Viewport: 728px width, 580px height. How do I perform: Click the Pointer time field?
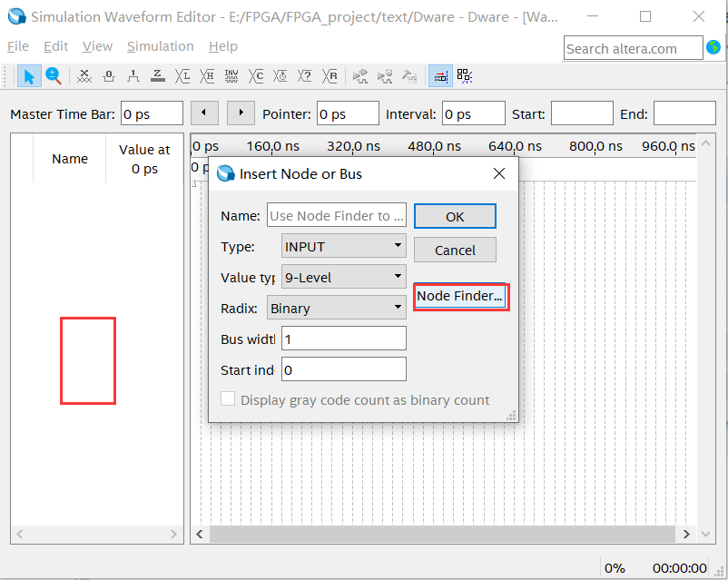(348, 113)
